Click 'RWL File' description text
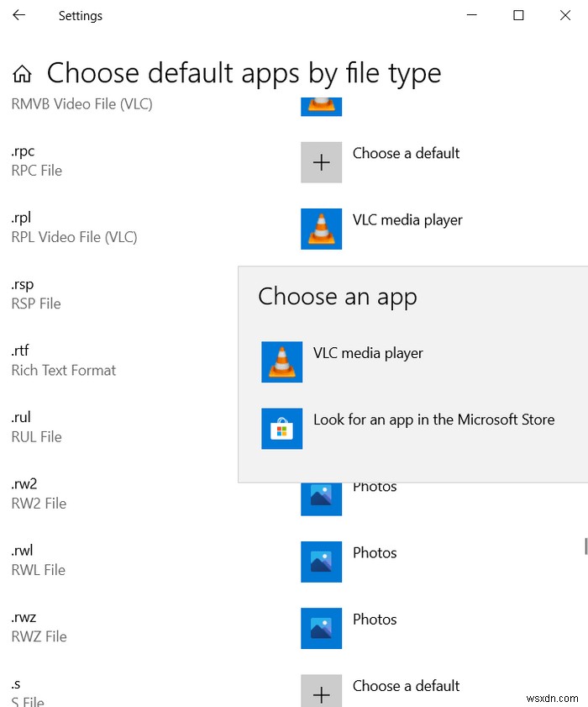Image resolution: width=588 pixels, height=707 pixels. [x=39, y=570]
